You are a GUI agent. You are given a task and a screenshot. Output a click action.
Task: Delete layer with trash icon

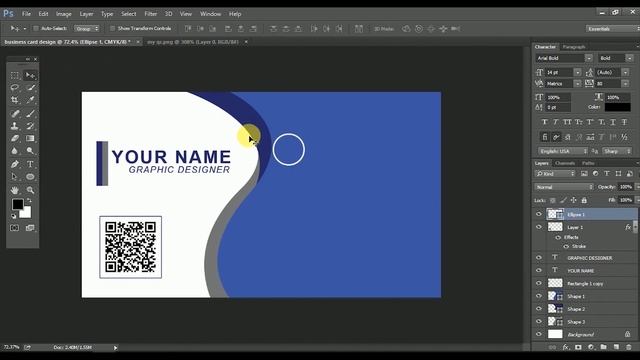[629, 347]
